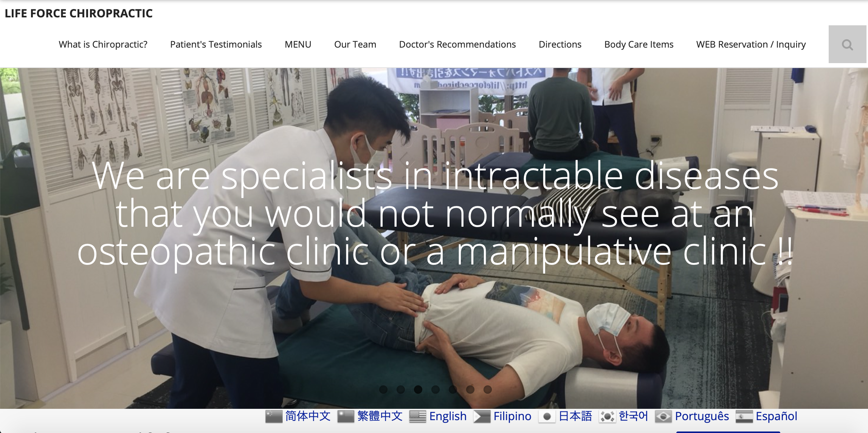Click the search magnifier icon
The image size is (868, 433).
click(x=847, y=45)
